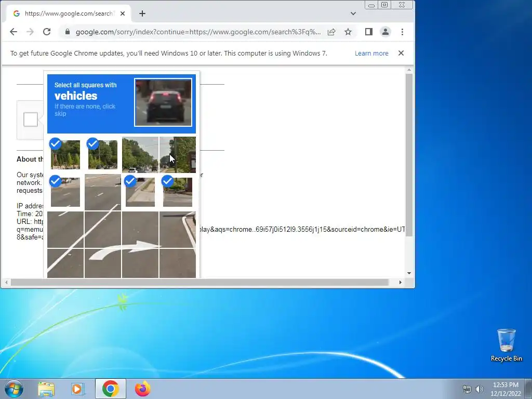This screenshot has height=399, width=532.
Task: Deselect the first second-row road tile
Action: pyautogui.click(x=65, y=192)
